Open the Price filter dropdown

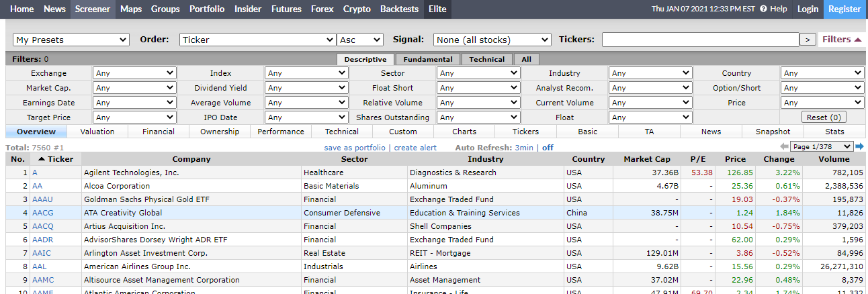822,103
